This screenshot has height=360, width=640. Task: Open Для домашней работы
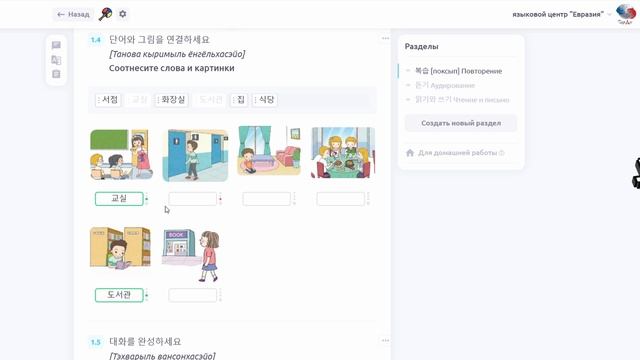coord(458,153)
